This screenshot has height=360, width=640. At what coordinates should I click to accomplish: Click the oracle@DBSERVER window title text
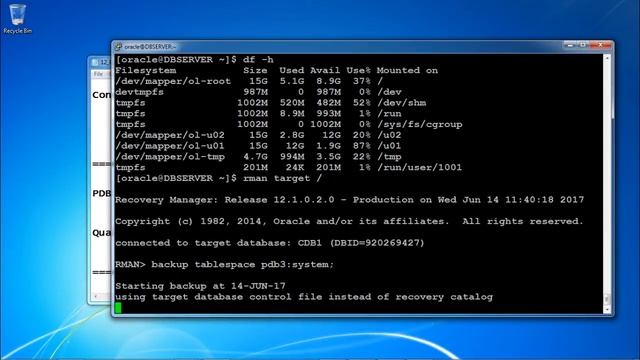click(150, 47)
